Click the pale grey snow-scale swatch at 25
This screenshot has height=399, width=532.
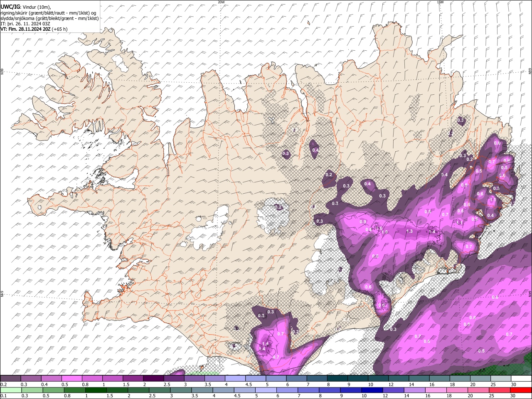click(500, 378)
